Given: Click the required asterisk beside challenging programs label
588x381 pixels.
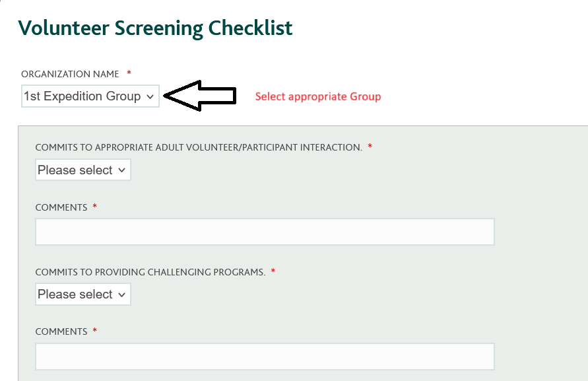Looking at the screenshot, I should 273,270.
